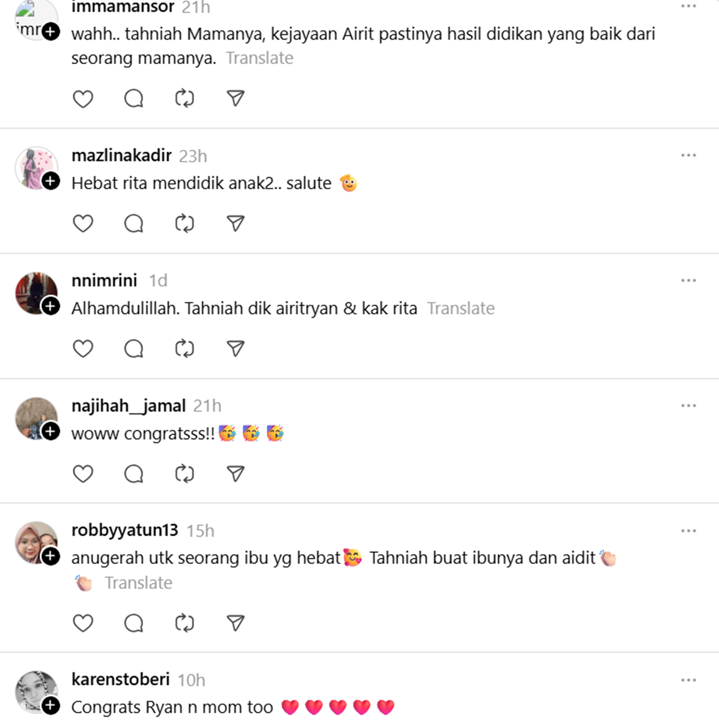Open more options for karenstoberi's comment
Screen dimensions: 719x728
click(688, 680)
